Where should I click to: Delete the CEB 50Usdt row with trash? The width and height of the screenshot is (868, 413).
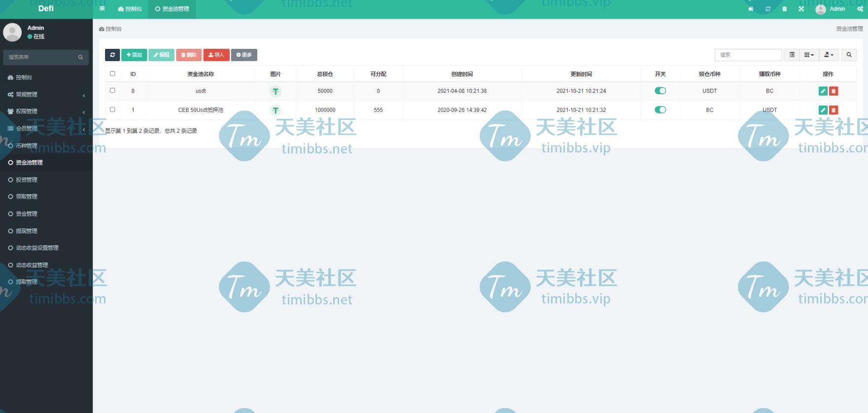pos(833,110)
